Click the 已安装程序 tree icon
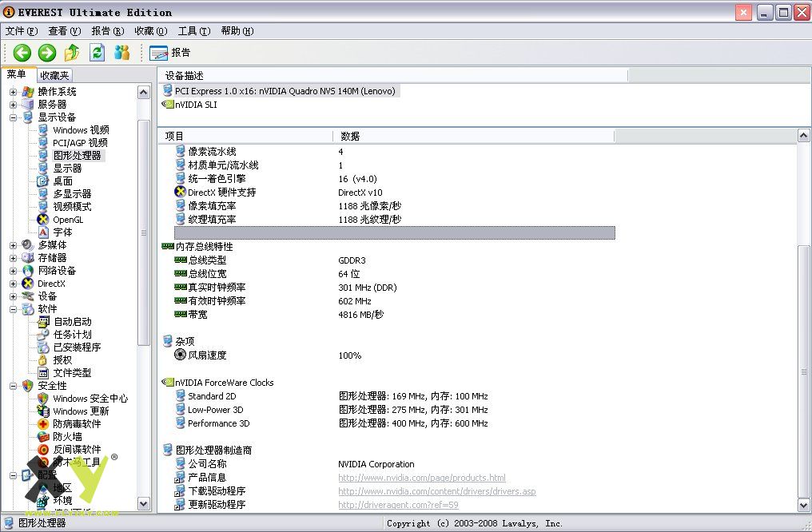 click(43, 347)
